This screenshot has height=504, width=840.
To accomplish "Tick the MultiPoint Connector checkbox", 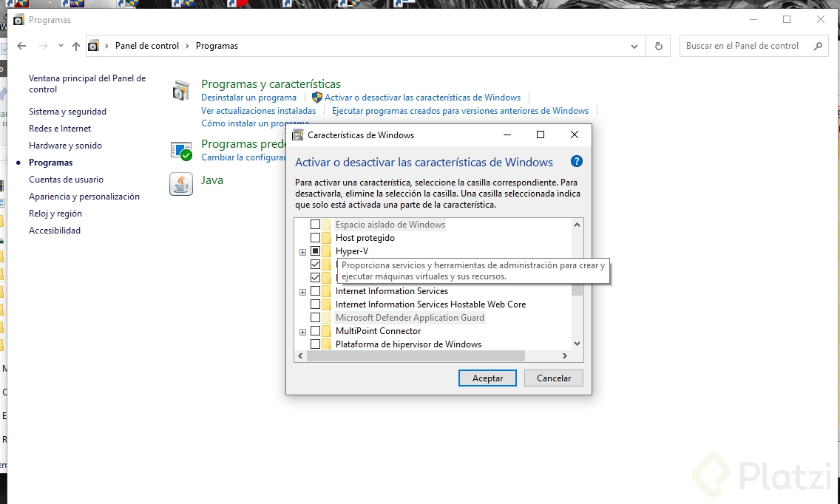I will pos(315,331).
